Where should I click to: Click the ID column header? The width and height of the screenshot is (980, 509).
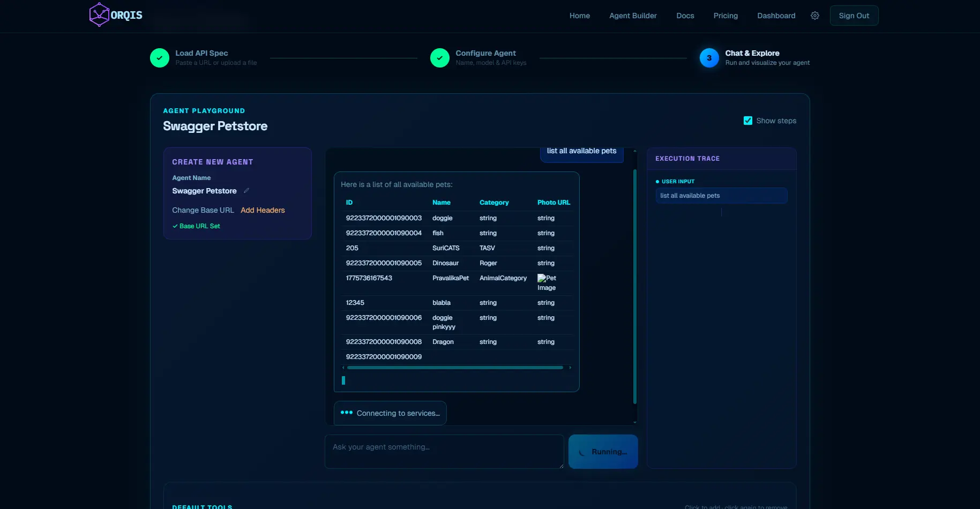pyautogui.click(x=349, y=203)
